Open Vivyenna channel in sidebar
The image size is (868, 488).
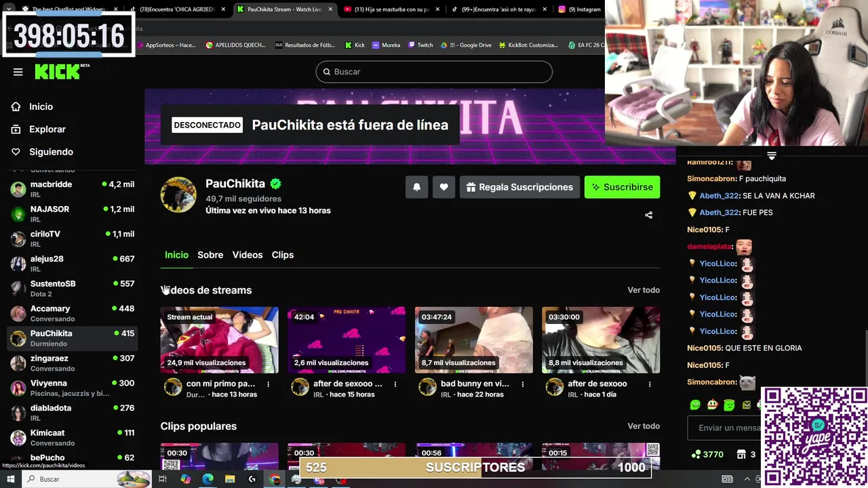coord(72,388)
